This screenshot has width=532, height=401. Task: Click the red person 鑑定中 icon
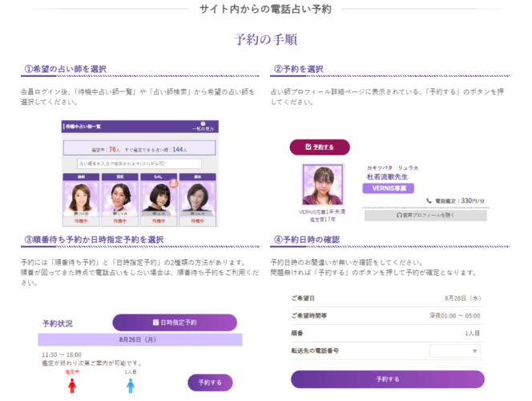(72, 385)
